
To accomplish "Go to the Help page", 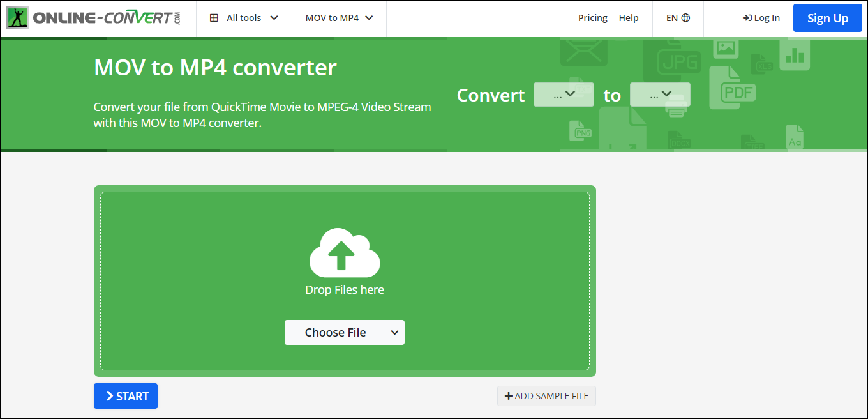I will [x=629, y=18].
